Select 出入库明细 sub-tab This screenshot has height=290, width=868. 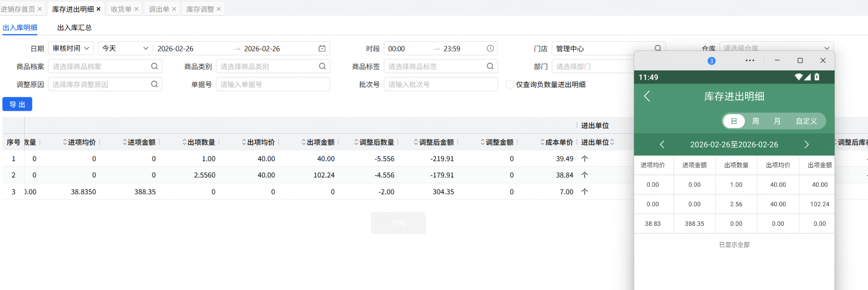(x=20, y=27)
